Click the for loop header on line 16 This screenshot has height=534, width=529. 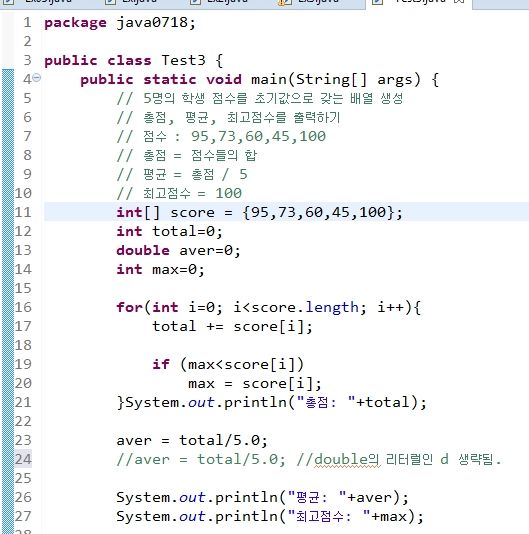(x=269, y=308)
